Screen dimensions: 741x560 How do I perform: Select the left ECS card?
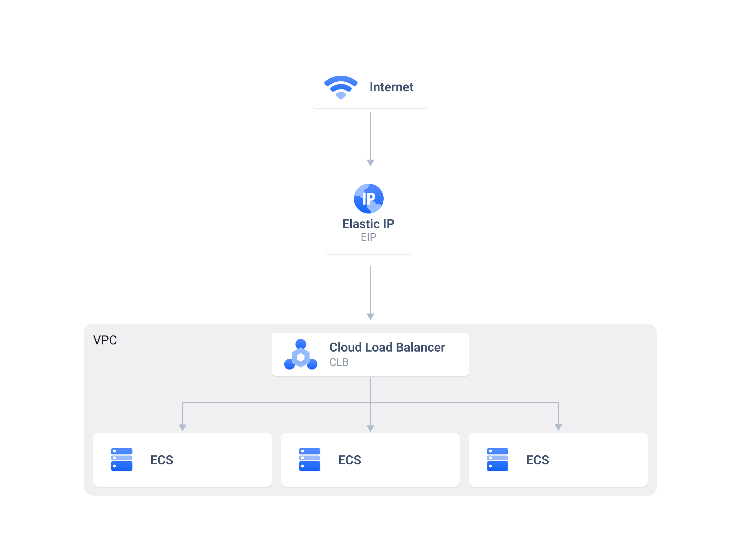(183, 460)
